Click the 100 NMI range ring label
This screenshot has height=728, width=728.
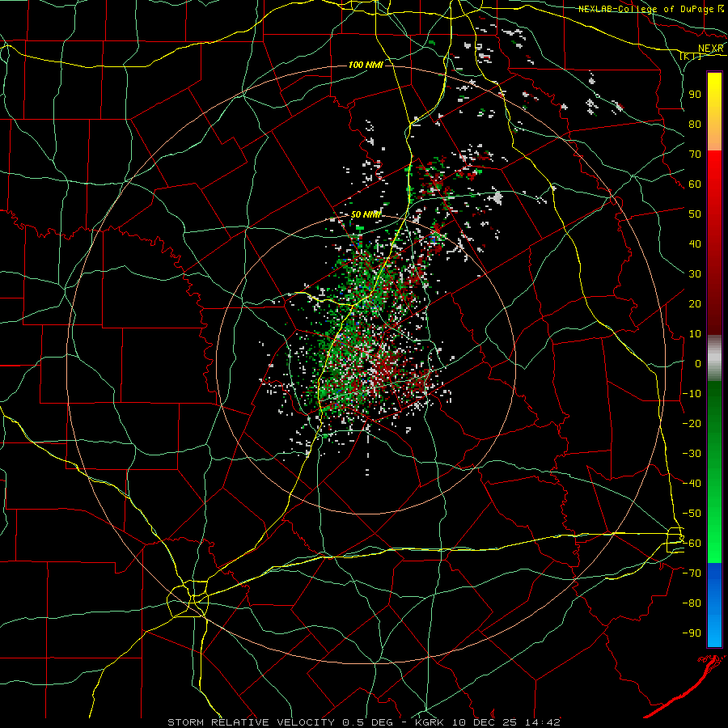[x=366, y=65]
